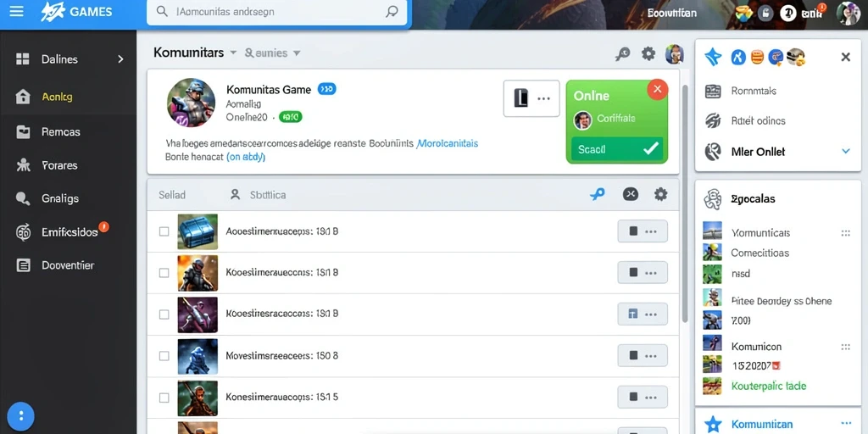Viewport: 868px width, 434px height.
Task: Click the search field in top bar
Action: tap(277, 12)
